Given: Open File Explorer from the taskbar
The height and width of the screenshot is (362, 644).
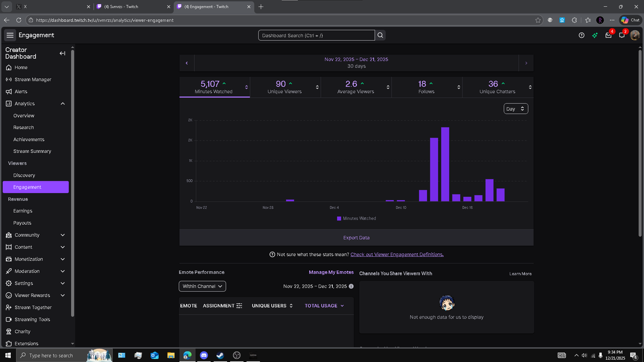Looking at the screenshot, I should coord(171,356).
